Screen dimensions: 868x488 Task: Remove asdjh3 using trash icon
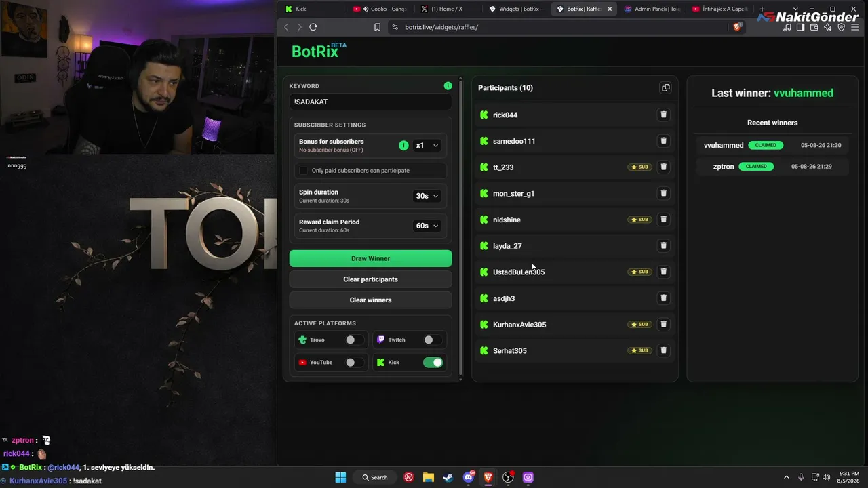click(x=664, y=298)
